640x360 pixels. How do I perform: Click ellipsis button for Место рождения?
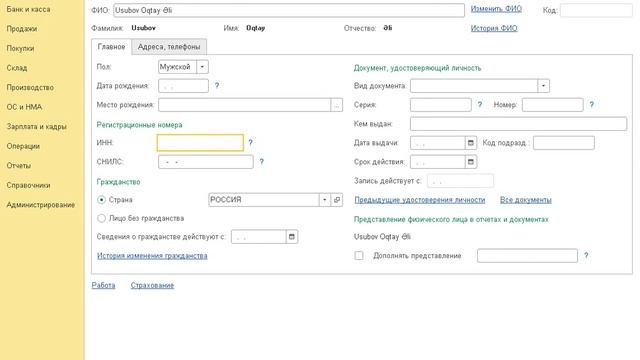pos(337,105)
